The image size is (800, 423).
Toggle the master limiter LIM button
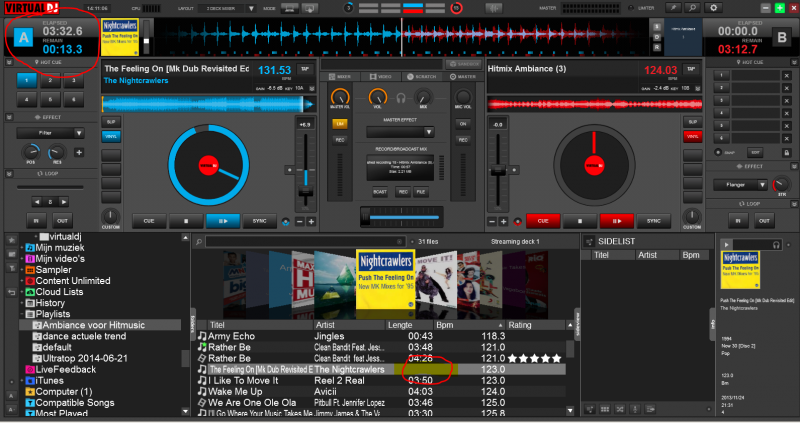tap(340, 123)
